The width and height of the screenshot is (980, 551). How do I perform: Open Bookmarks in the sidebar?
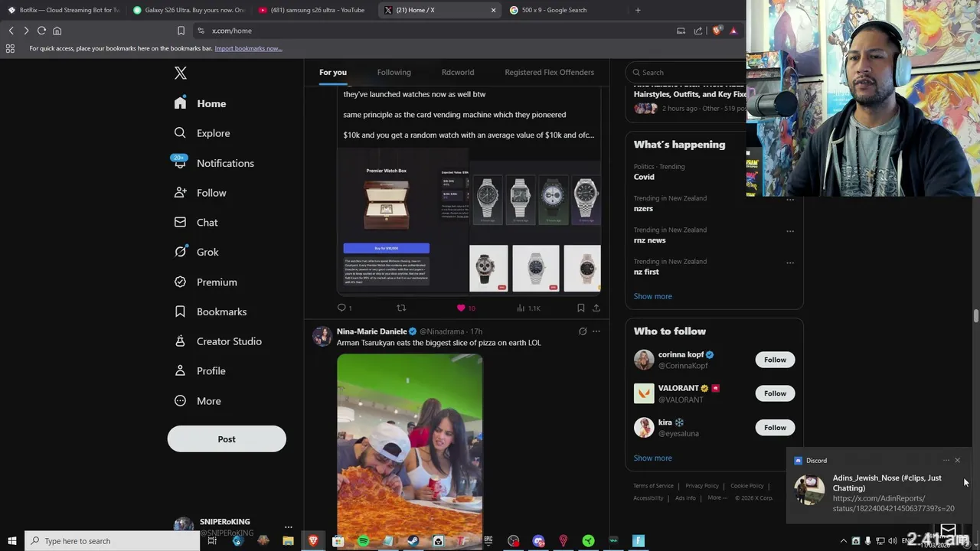tap(210, 311)
